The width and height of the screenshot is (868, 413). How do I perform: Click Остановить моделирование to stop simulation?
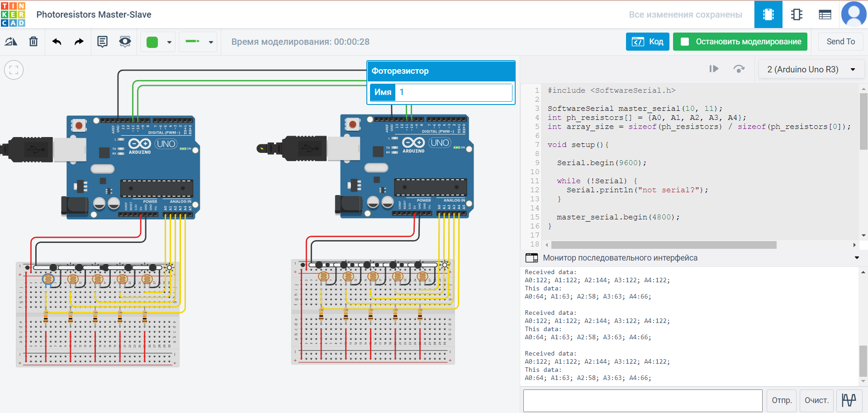pos(740,41)
